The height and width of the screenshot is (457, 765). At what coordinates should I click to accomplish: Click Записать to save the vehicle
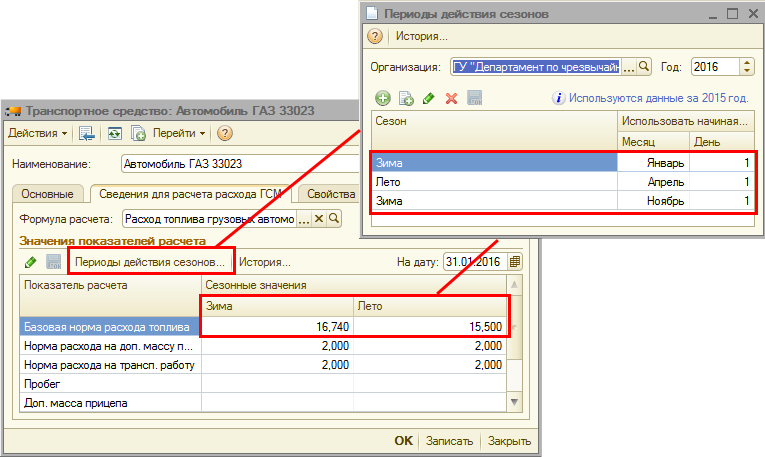point(449,441)
